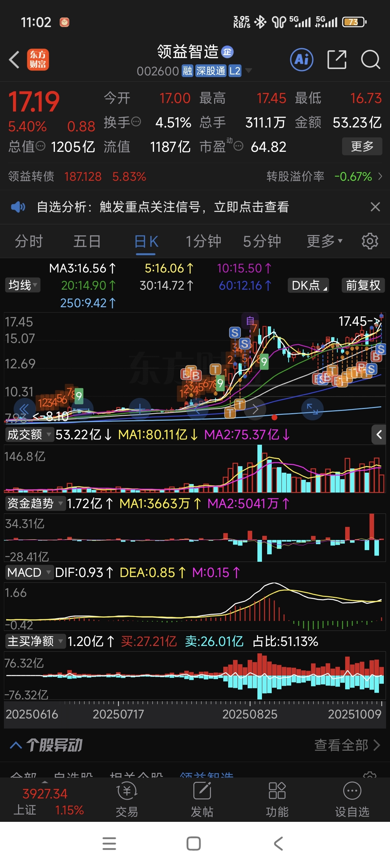Change the 前复权 adjustment mode
This screenshot has width=390, height=868.
tap(363, 285)
